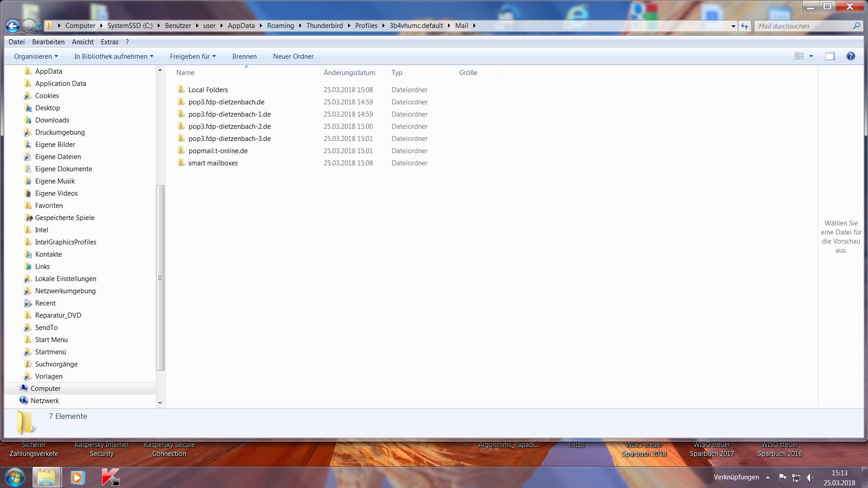The height and width of the screenshot is (488, 868).
Task: Open the Freigeben für dropdown
Action: pyautogui.click(x=193, y=56)
